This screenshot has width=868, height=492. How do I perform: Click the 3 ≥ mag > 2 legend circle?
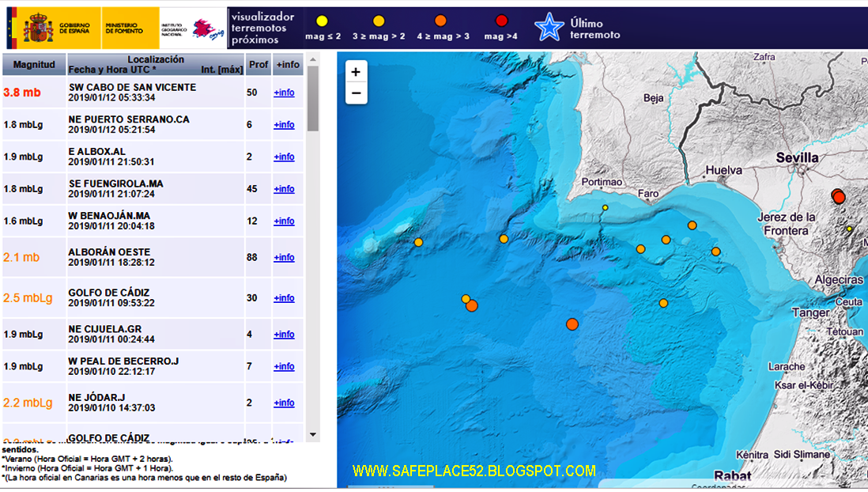pos(379,21)
